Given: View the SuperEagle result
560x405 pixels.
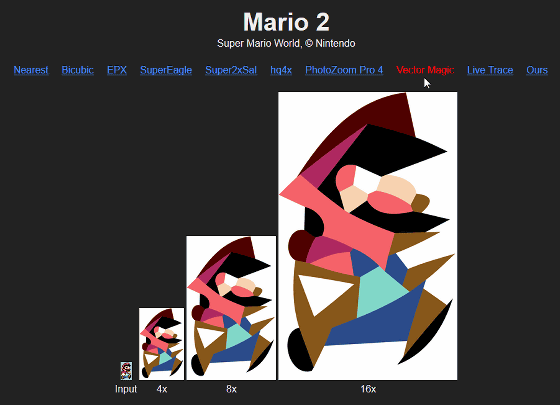Looking at the screenshot, I should click(166, 70).
